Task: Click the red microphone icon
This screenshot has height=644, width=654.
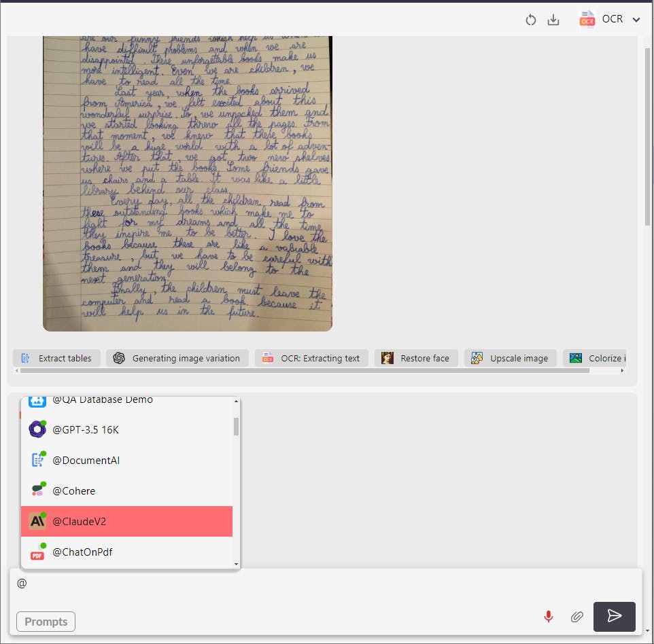Action: pos(549,617)
